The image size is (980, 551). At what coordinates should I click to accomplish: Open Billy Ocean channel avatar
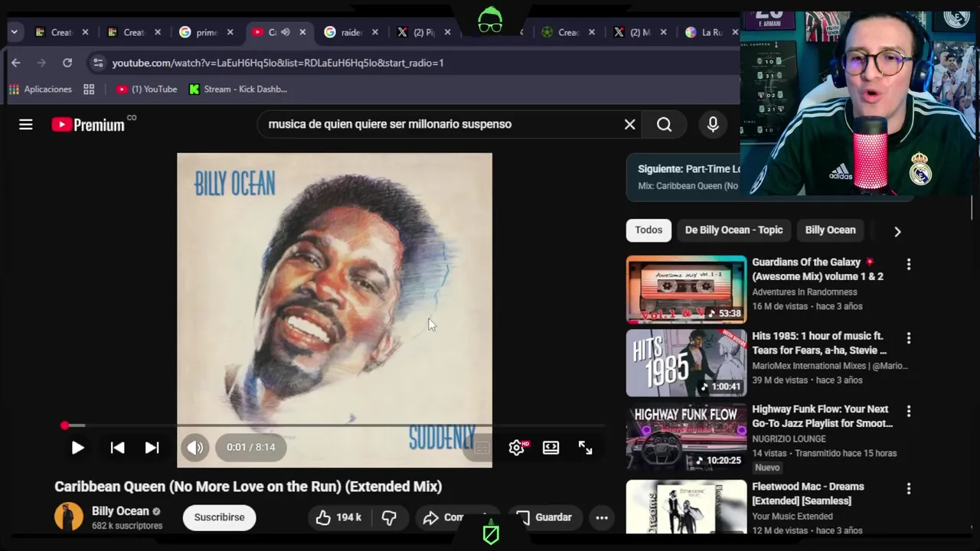click(x=68, y=517)
